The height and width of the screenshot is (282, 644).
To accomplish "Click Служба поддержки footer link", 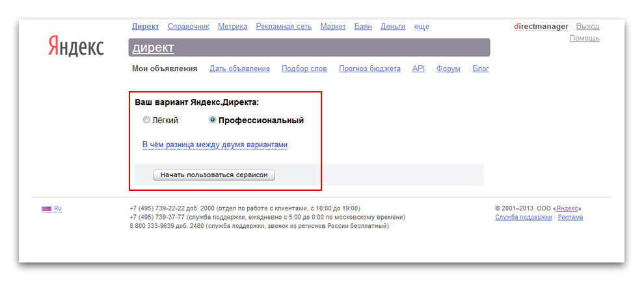I will pos(523,218).
